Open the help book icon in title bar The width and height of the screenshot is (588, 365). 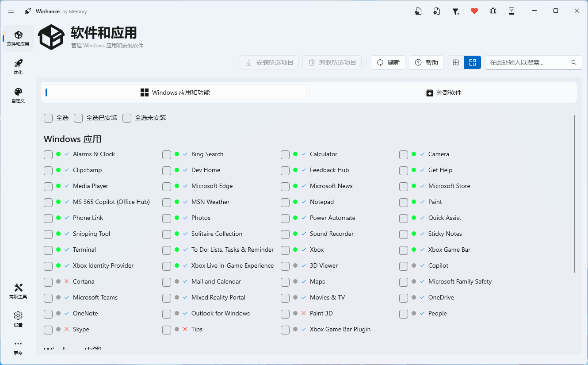tap(512, 11)
